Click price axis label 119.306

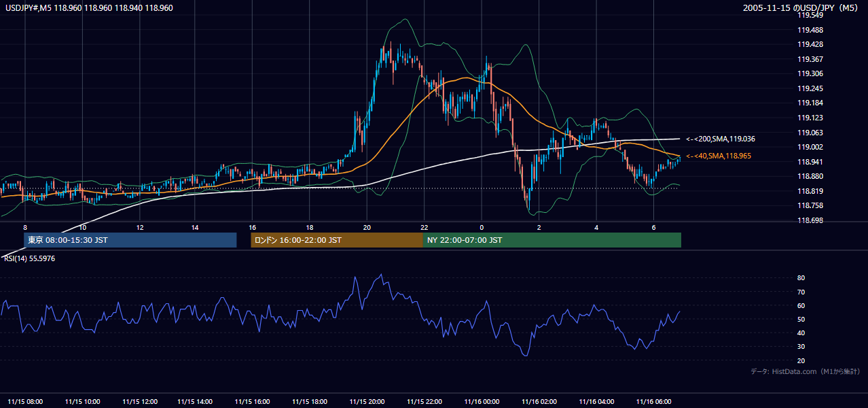click(x=810, y=73)
